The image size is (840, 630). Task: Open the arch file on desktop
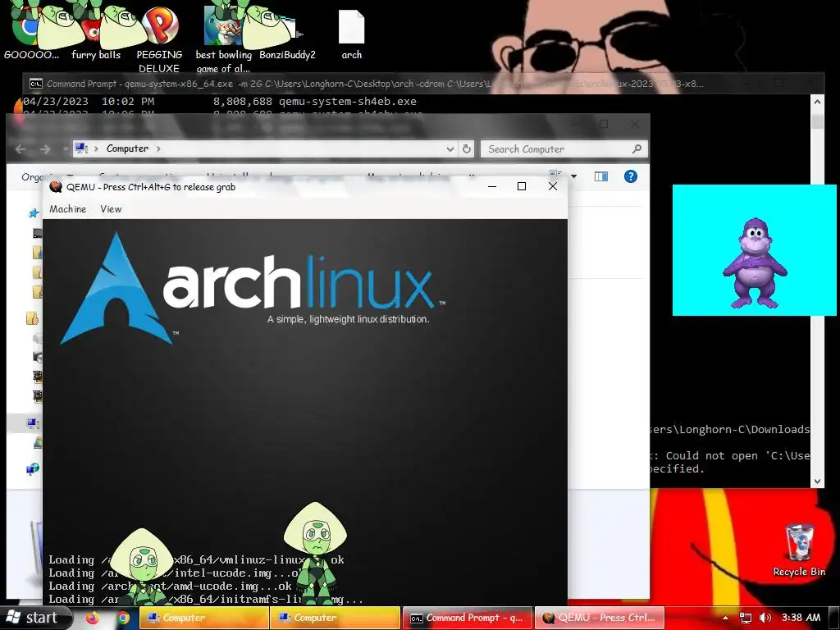pyautogui.click(x=351, y=34)
